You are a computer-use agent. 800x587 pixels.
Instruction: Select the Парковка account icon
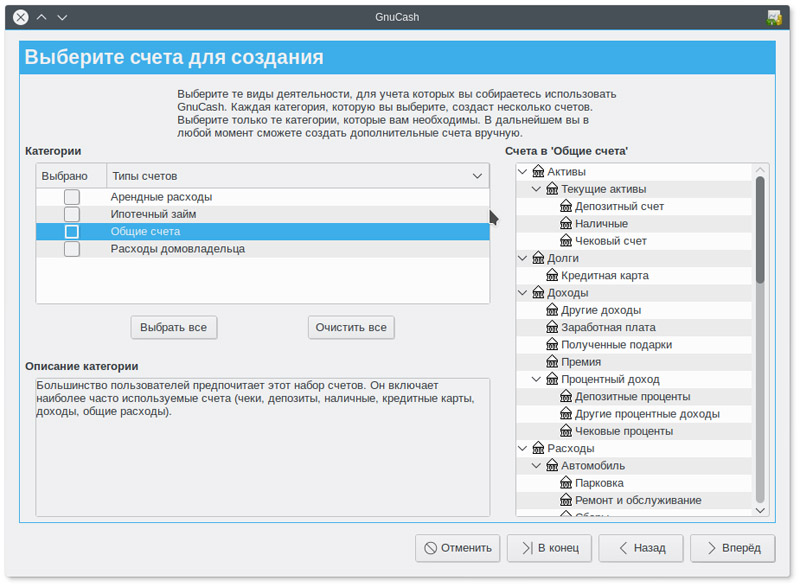pos(566,483)
